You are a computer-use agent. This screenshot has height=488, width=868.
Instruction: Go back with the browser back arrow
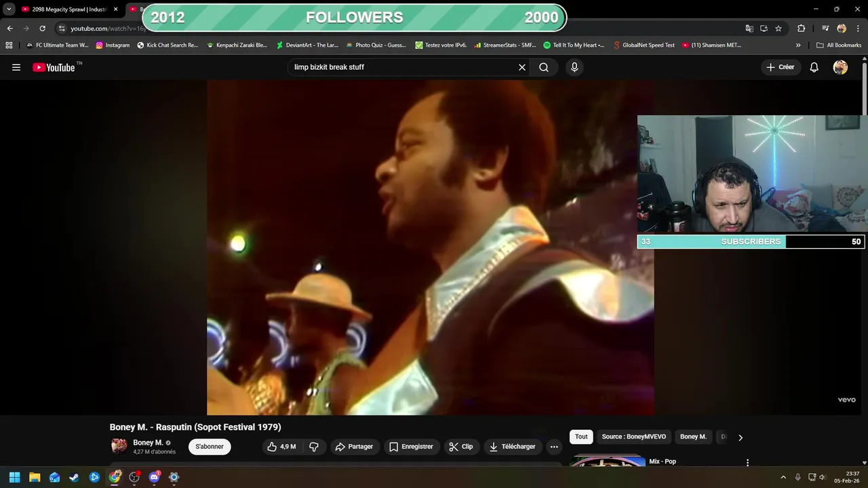(x=9, y=28)
